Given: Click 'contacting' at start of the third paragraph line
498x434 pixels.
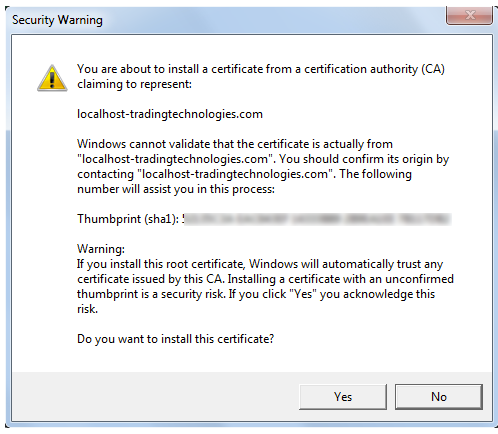Looking at the screenshot, I should pos(105,174).
